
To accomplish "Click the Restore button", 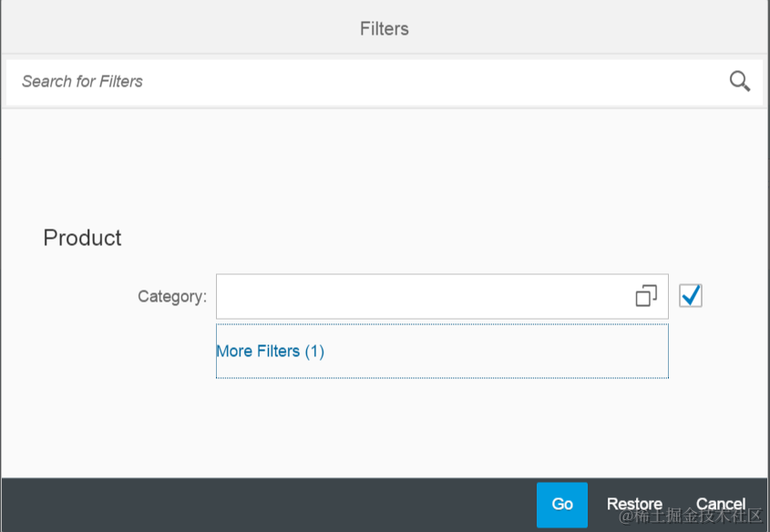I will tap(634, 504).
